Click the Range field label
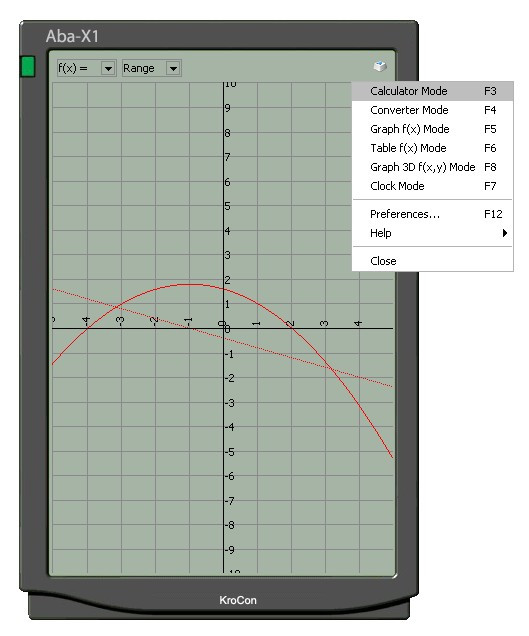 click(x=139, y=68)
